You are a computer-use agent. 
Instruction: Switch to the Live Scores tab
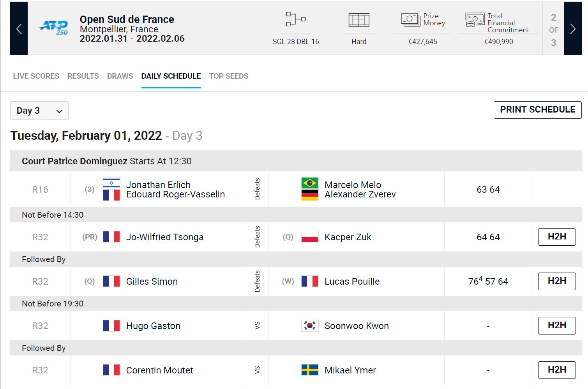(x=36, y=76)
